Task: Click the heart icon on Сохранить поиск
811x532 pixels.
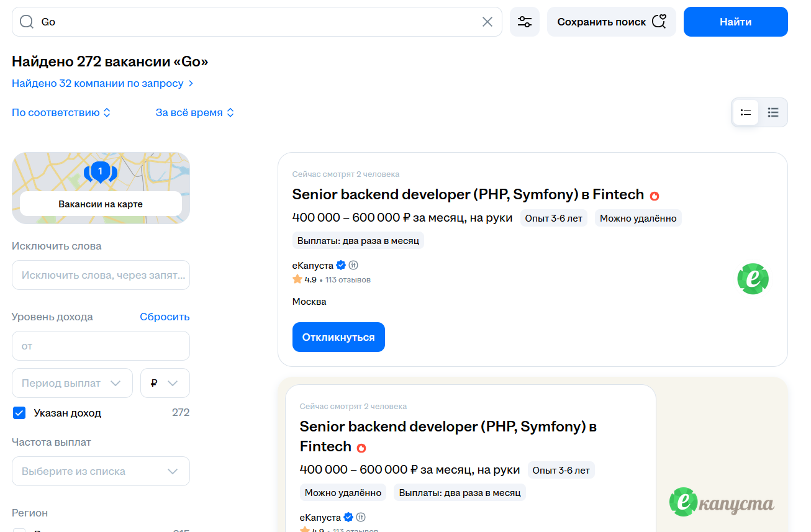Action: pyautogui.click(x=659, y=20)
